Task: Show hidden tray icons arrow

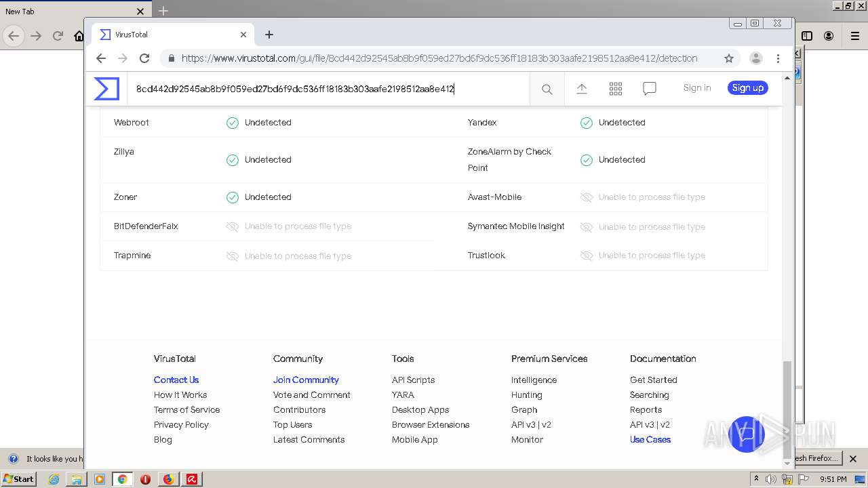Action: [x=756, y=479]
